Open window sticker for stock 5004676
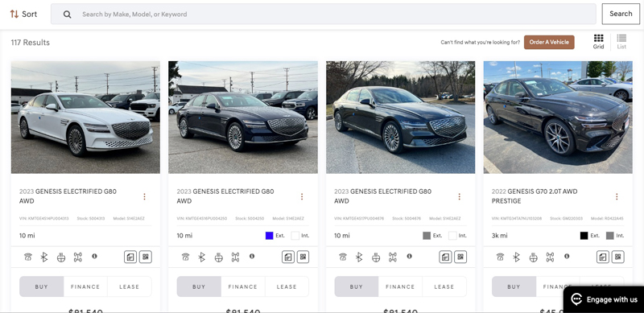The width and height of the screenshot is (644, 313). pos(445,257)
